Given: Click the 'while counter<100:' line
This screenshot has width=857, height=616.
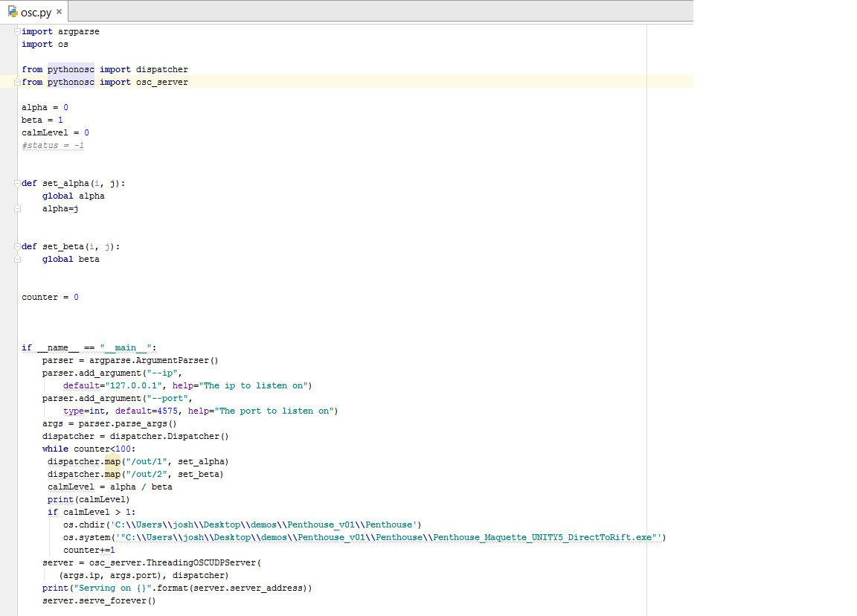Looking at the screenshot, I should pos(89,449).
